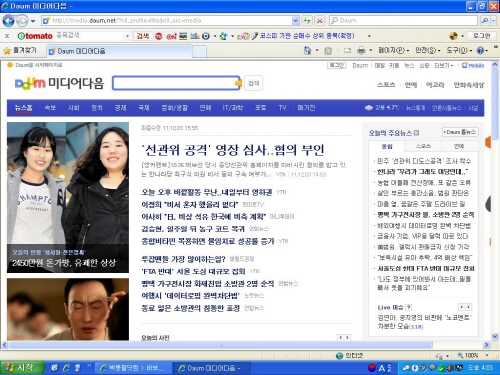Click the red Stop loading icon
The height and width of the screenshot is (375, 500).
click(320, 21)
